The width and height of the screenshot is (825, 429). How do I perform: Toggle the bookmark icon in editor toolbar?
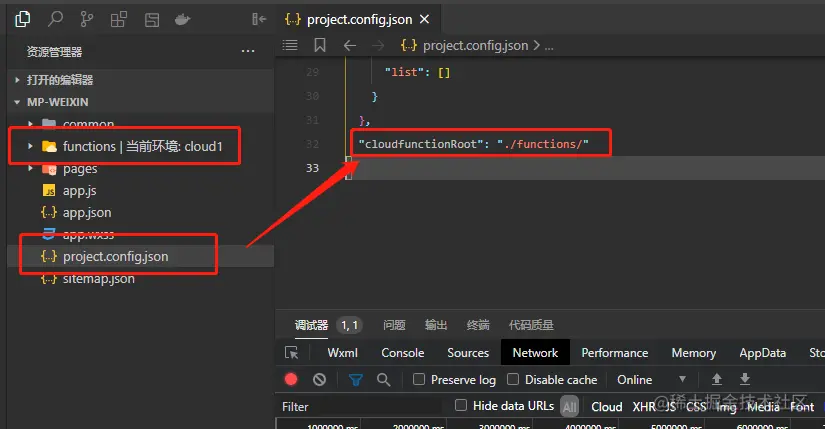(320, 45)
